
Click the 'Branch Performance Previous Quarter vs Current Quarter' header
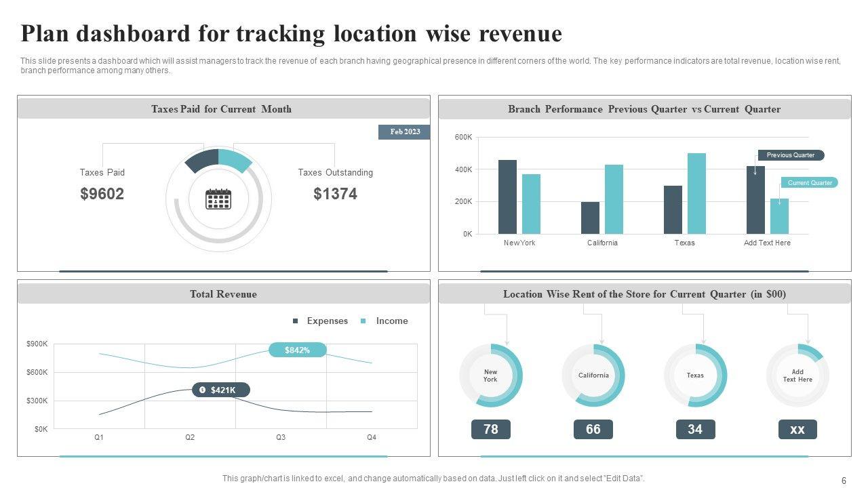644,109
